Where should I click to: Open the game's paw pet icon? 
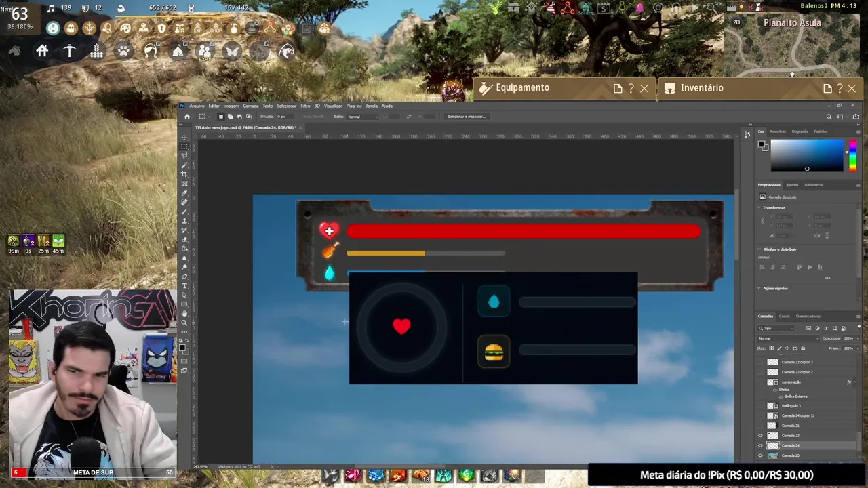123,51
